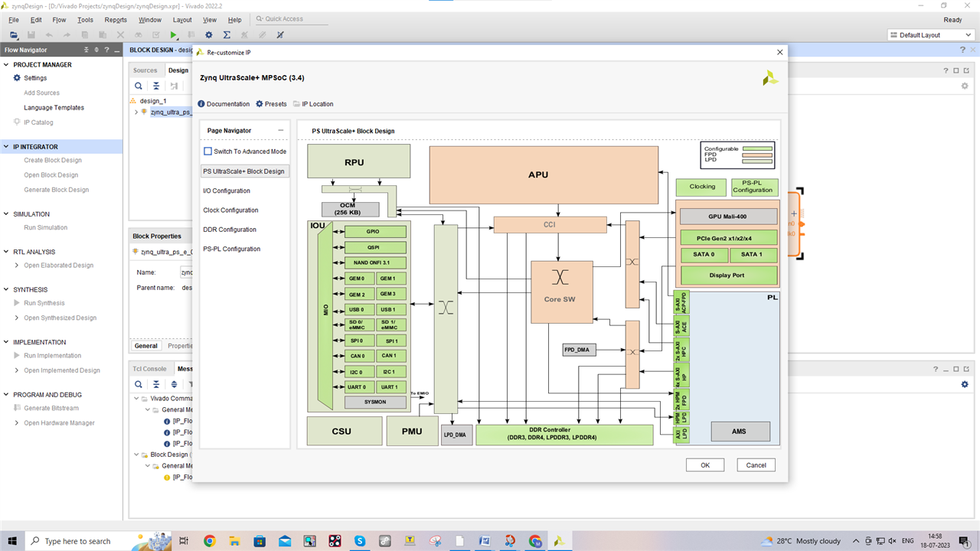Click Flow Navigator help question icon

[x=106, y=51]
